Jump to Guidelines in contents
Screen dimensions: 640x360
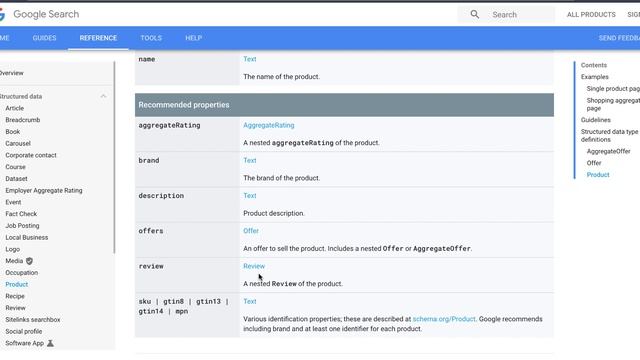coord(596,120)
